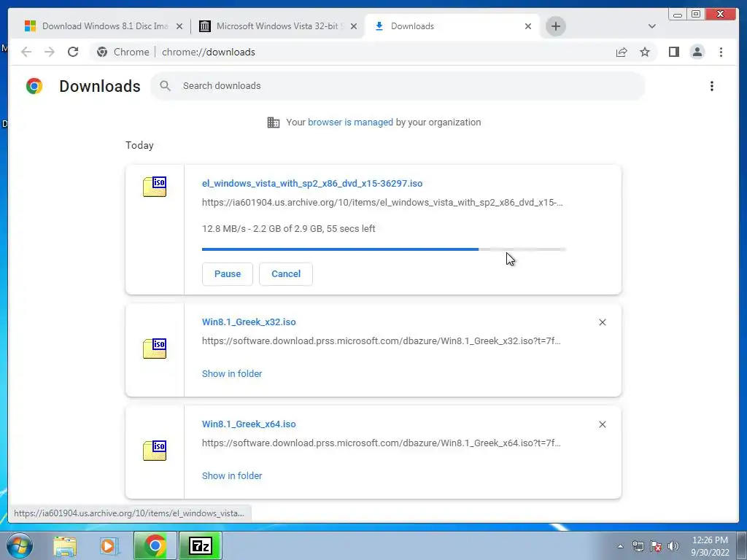This screenshot has width=747, height=560.
Task: Click the Chrome logo next to Downloads
Action: tap(34, 86)
